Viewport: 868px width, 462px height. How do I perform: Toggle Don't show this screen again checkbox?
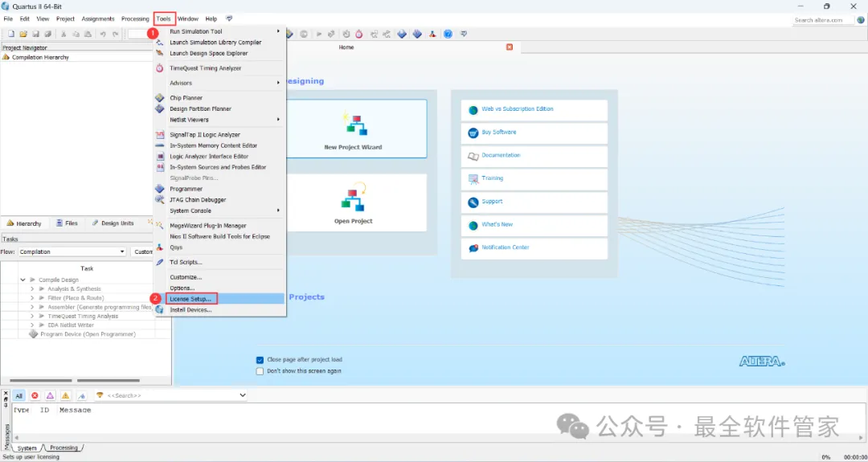click(x=260, y=371)
